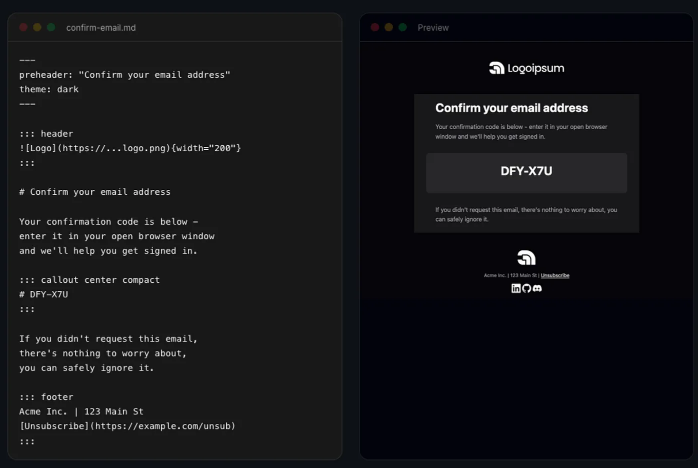Select the DFY-X7U confirmation code box
The width and height of the screenshot is (698, 468).
coord(526,173)
